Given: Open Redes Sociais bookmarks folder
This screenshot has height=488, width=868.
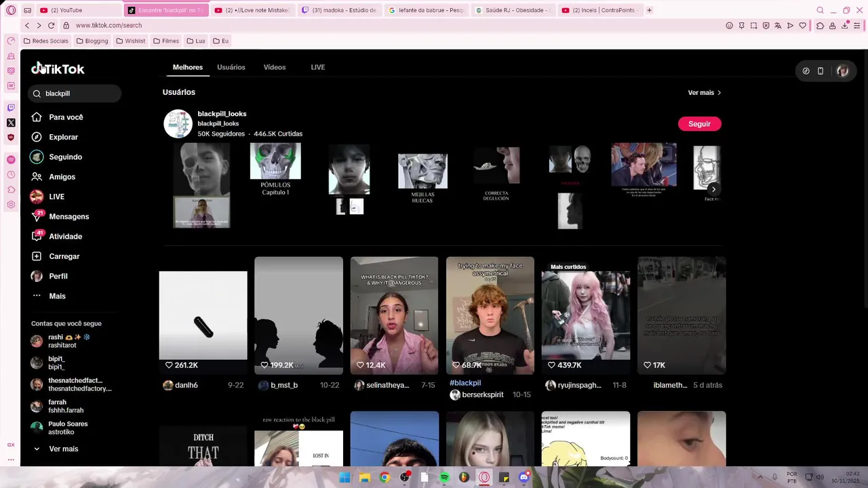Looking at the screenshot, I should point(46,41).
